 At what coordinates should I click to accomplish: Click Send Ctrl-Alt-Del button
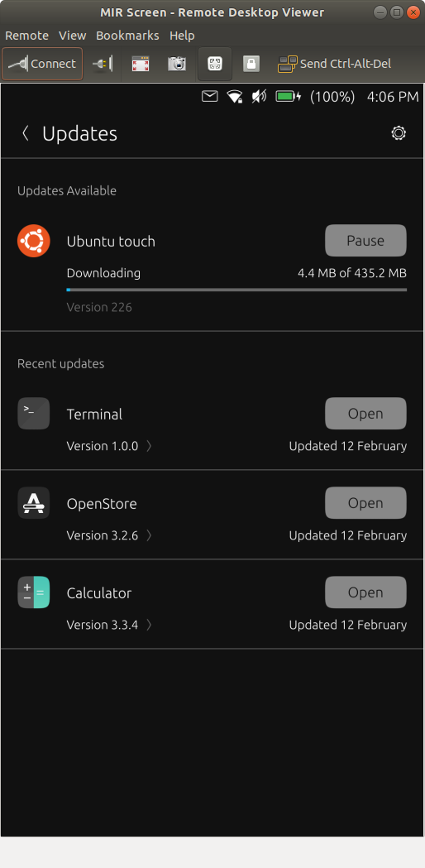[334, 65]
